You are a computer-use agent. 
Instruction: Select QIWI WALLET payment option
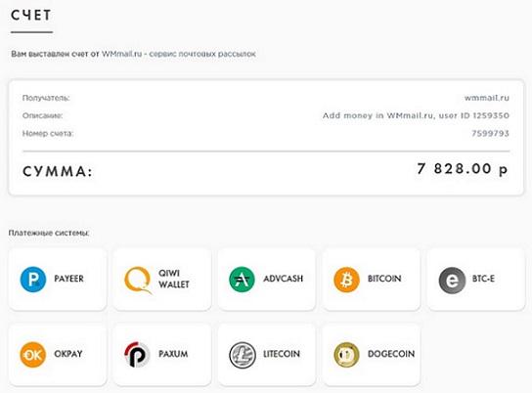(x=174, y=279)
